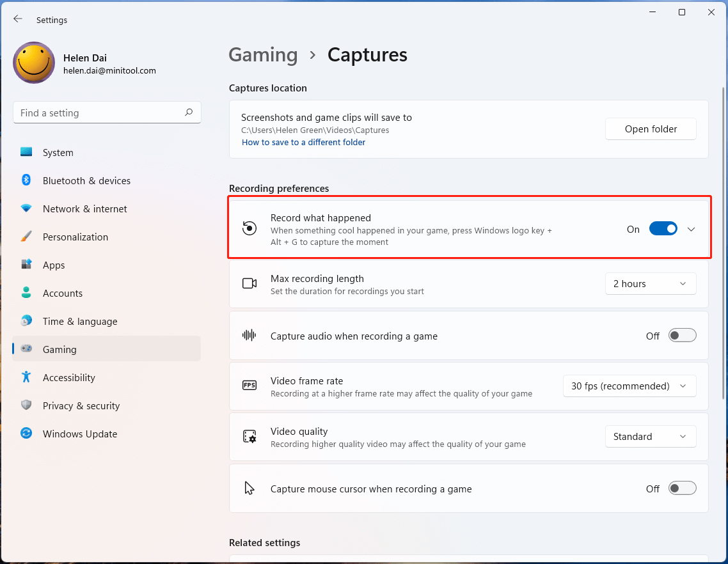
Task: Click the search magnifier icon
Action: click(189, 113)
